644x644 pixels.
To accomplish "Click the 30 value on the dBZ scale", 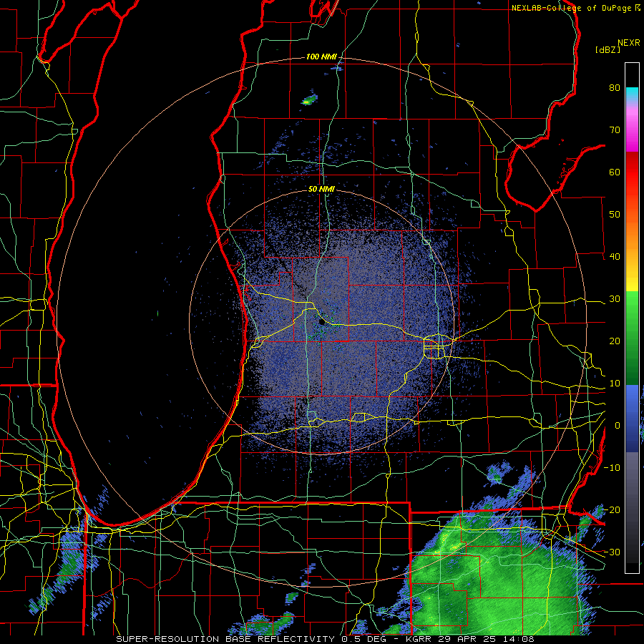I will 615,299.
